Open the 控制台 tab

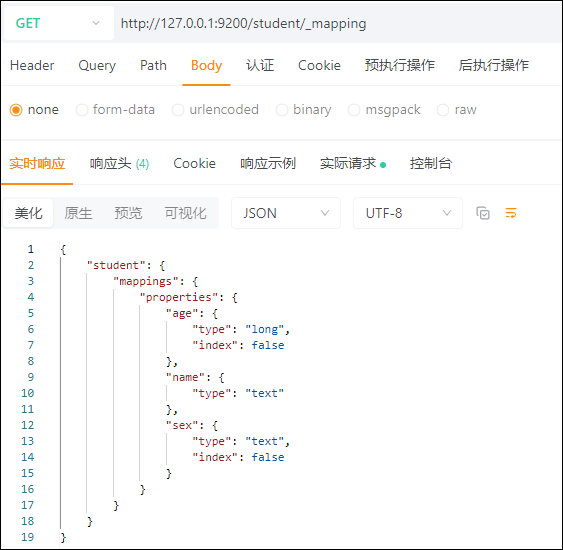click(431, 163)
